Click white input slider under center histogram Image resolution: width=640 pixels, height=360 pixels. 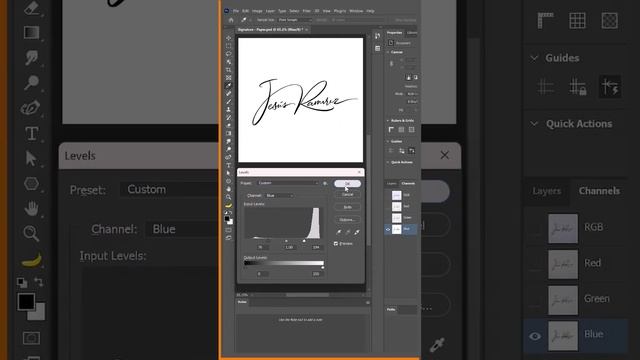[x=304, y=241]
